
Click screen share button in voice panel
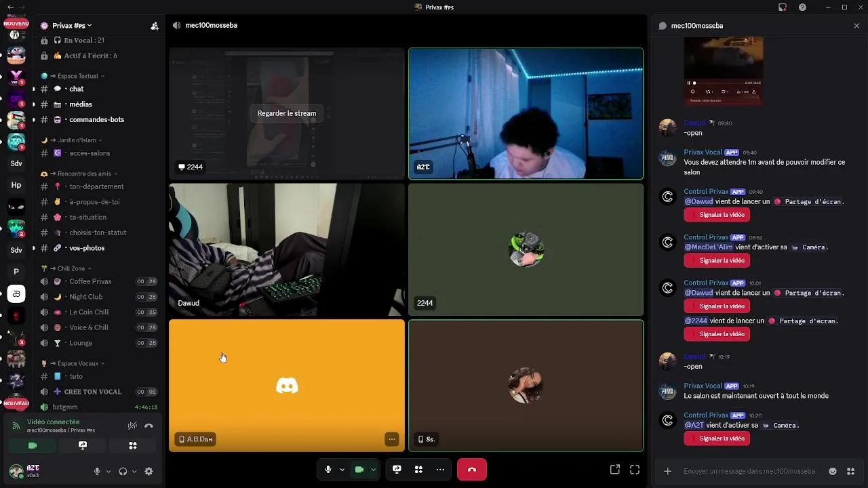pyautogui.click(x=83, y=445)
